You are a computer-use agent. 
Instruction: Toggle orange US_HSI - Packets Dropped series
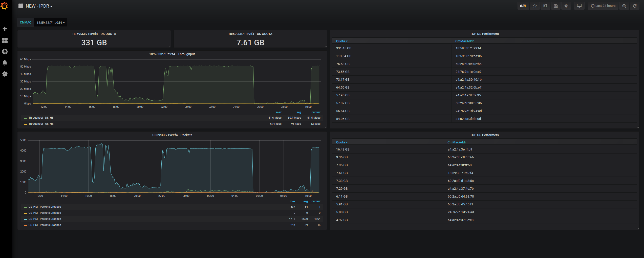(45, 225)
